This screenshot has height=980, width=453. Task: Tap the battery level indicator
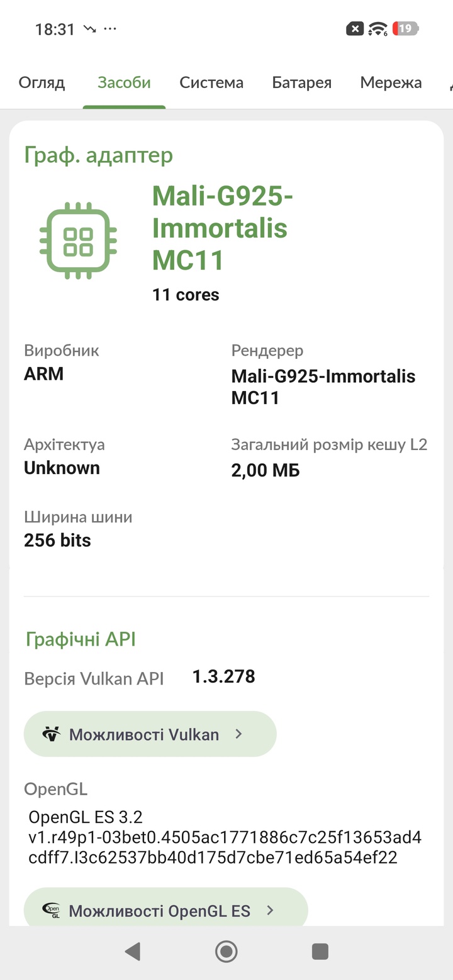pyautogui.click(x=405, y=28)
